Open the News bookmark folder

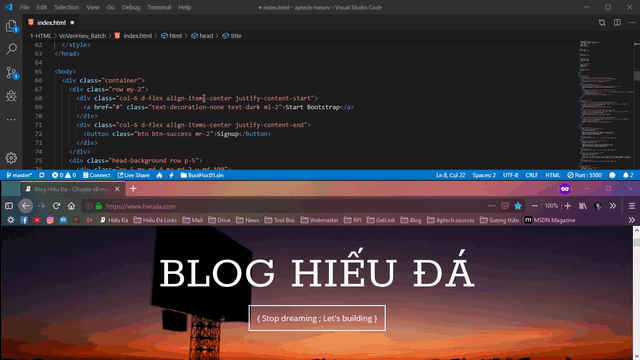click(247, 220)
